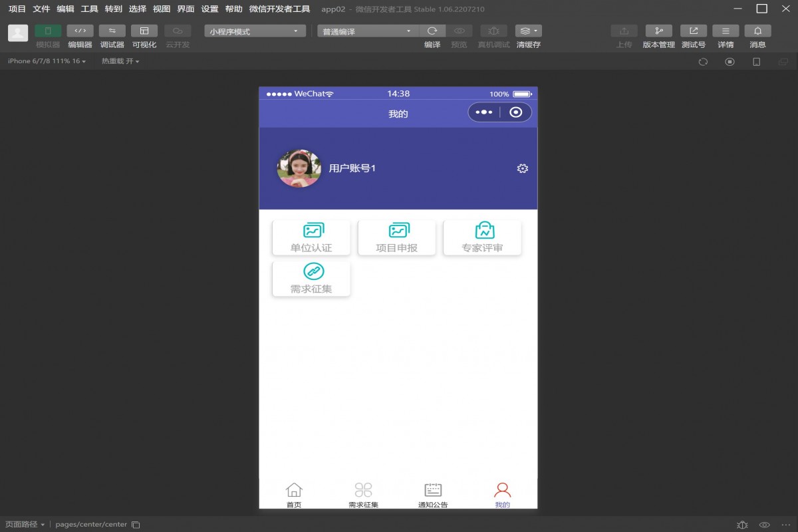Click the 编译 (compile) icon

click(432, 30)
